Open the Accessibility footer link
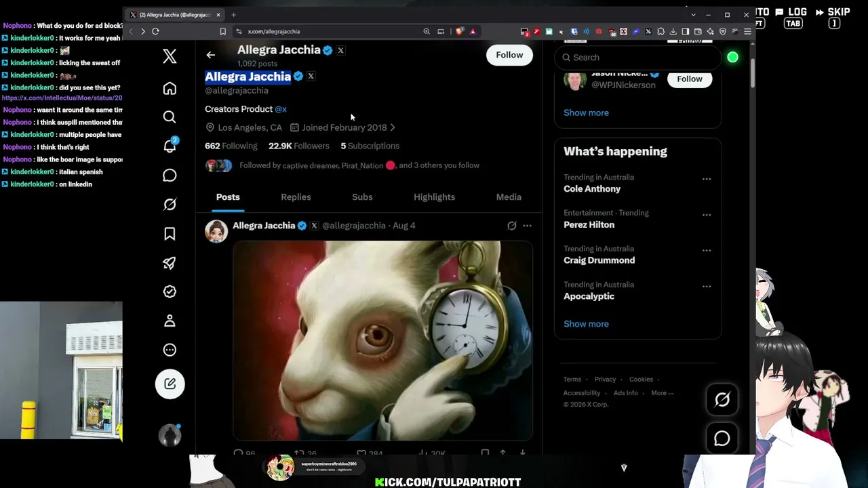868x488 pixels. pyautogui.click(x=582, y=393)
